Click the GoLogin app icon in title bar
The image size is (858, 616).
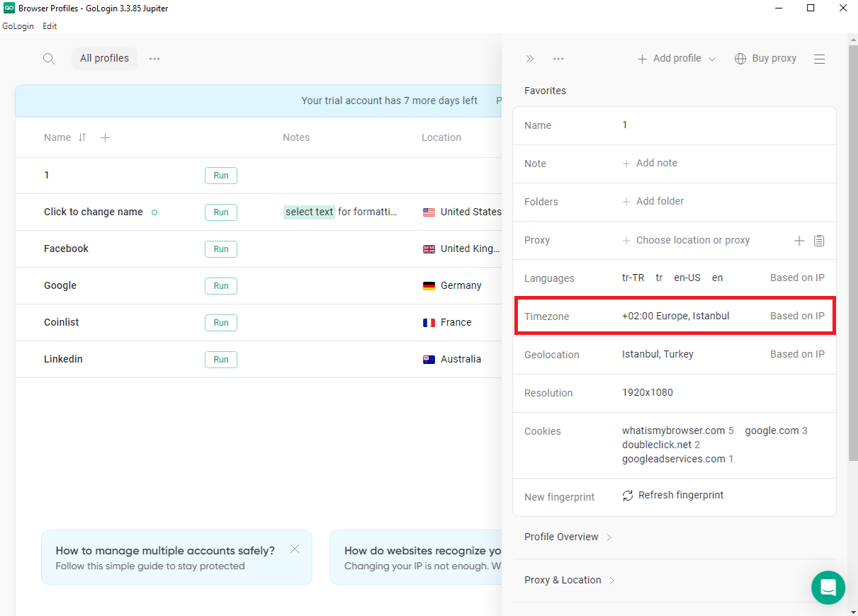click(9, 8)
